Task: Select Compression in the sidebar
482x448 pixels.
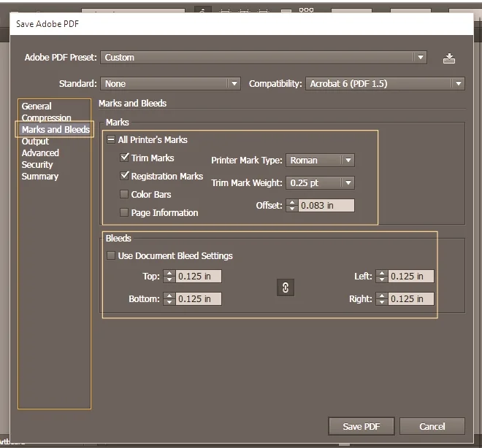Action: [x=46, y=118]
